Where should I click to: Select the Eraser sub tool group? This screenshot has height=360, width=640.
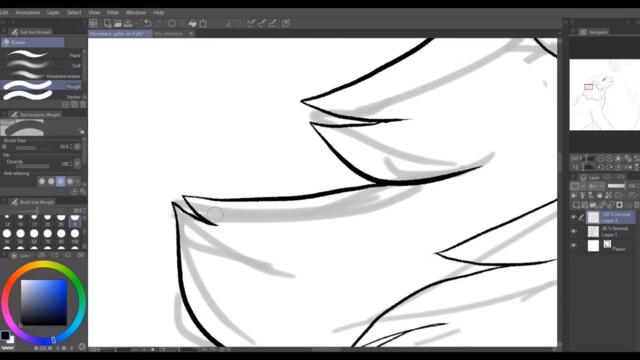pyautogui.click(x=33, y=42)
